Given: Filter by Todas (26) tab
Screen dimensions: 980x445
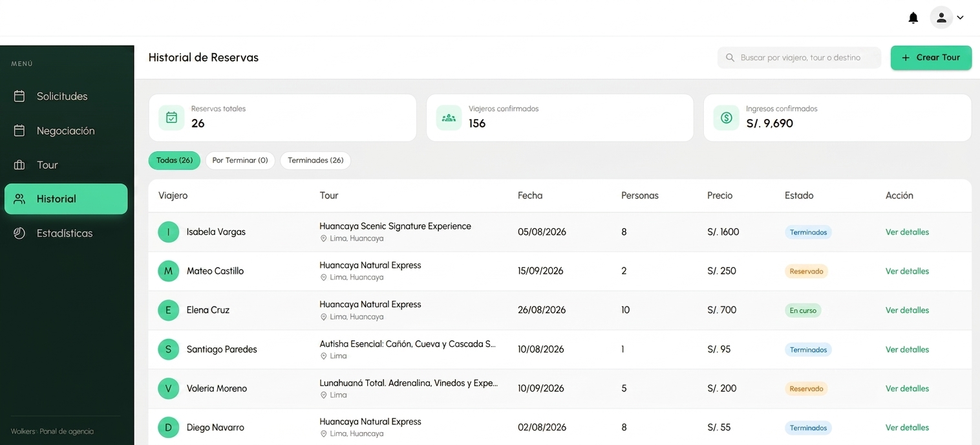Looking at the screenshot, I should [x=175, y=160].
